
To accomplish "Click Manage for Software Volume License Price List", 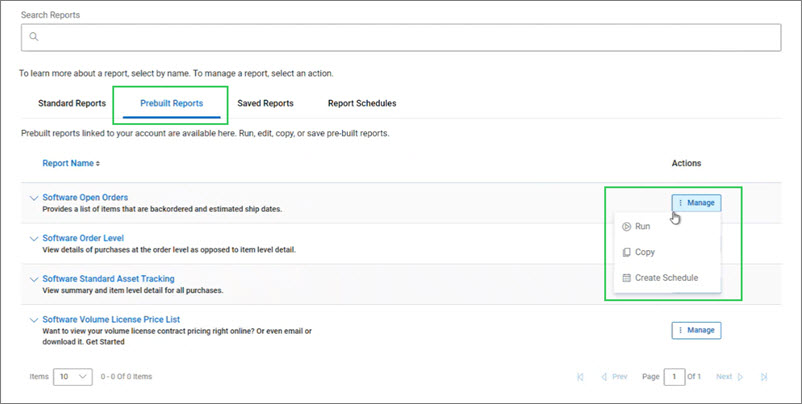I will (696, 330).
